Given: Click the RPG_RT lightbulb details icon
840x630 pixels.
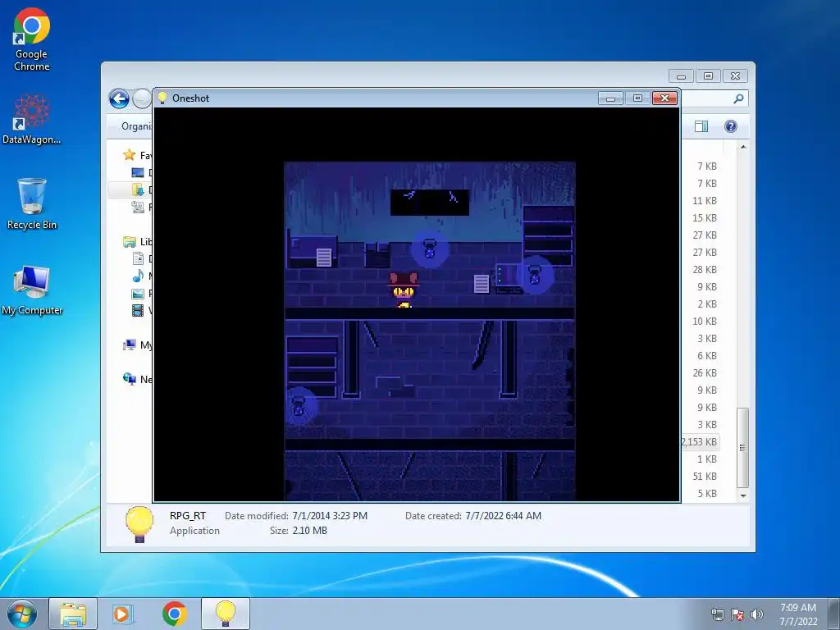Looking at the screenshot, I should click(139, 524).
